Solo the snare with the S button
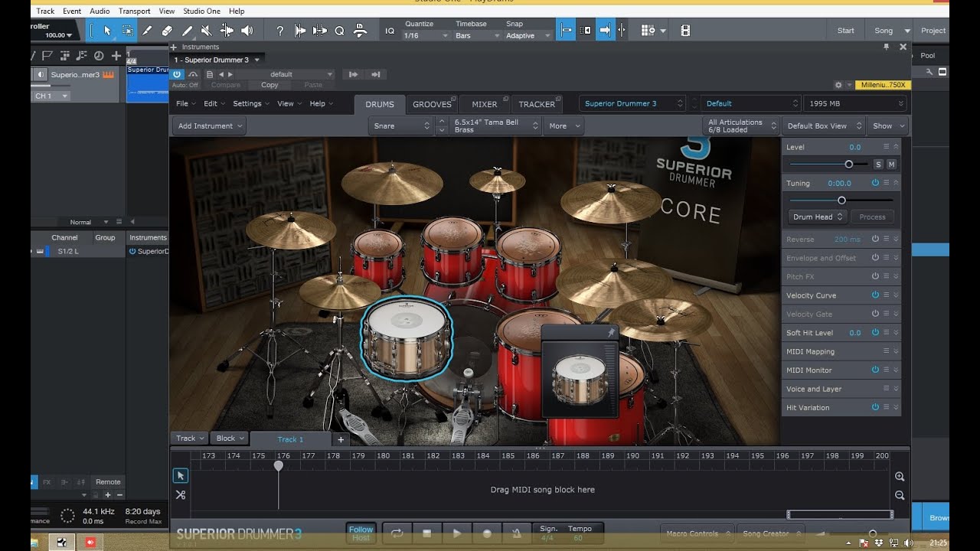Screen dimensions: 980x551 878,165
